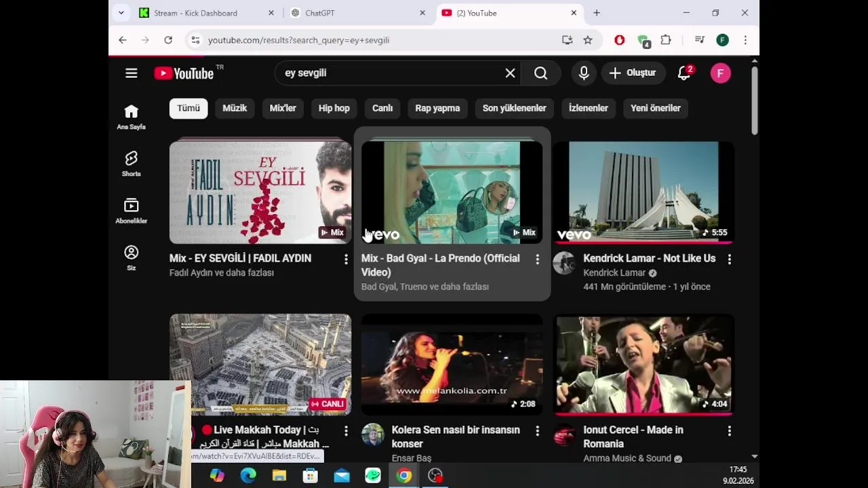Open the tab search dropdown arrow
This screenshot has height=488, width=868.
[x=121, y=13]
